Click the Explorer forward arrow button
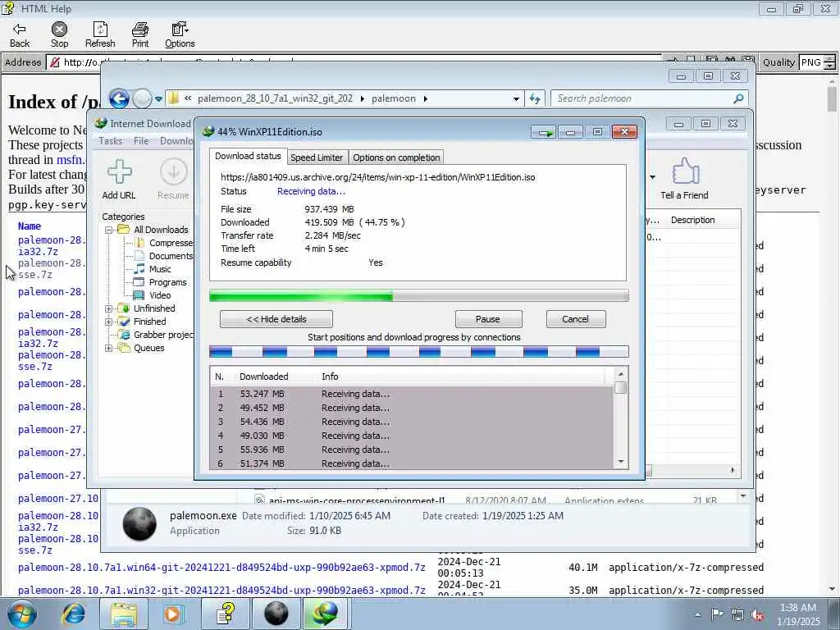 coord(142,98)
